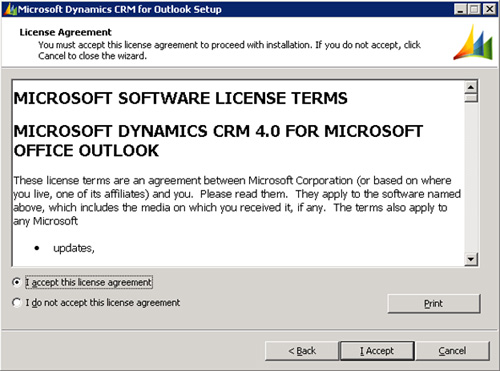Go to previous step with Back button
Screen dimensions: 500x371
click(302, 351)
